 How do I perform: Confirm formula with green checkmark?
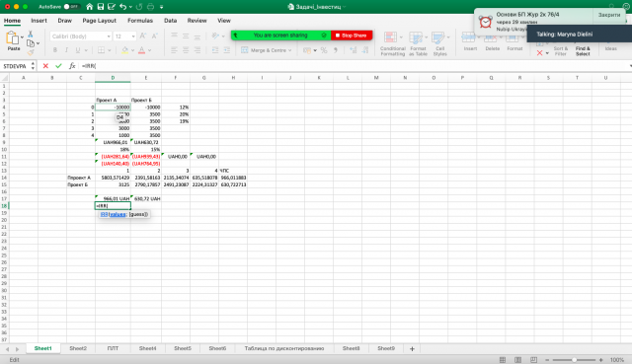[x=58, y=66]
